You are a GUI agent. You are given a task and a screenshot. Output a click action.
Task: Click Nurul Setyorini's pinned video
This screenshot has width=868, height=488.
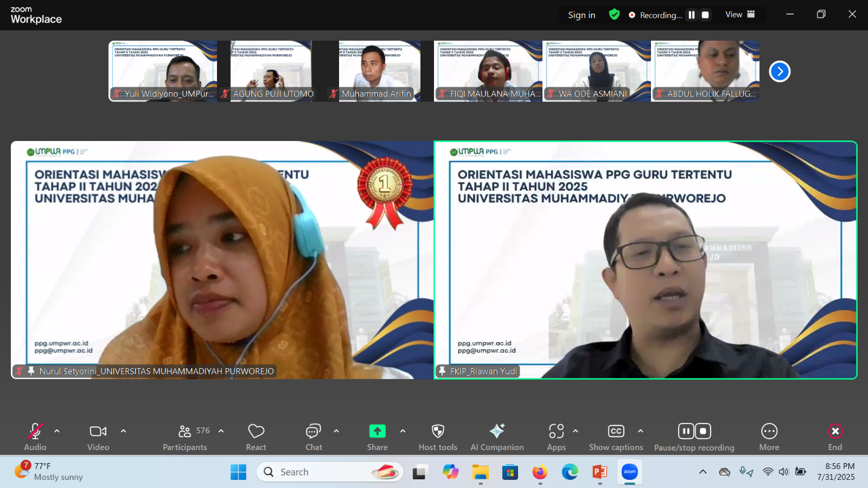pyautogui.click(x=222, y=260)
